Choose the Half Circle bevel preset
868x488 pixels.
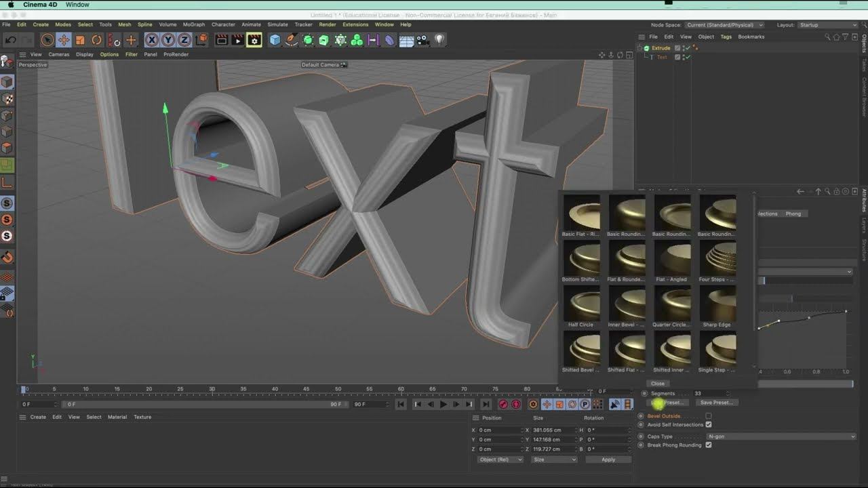581,304
